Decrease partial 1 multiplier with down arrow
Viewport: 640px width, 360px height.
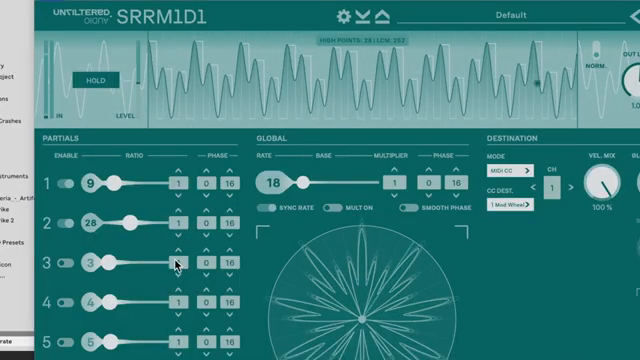tap(178, 196)
